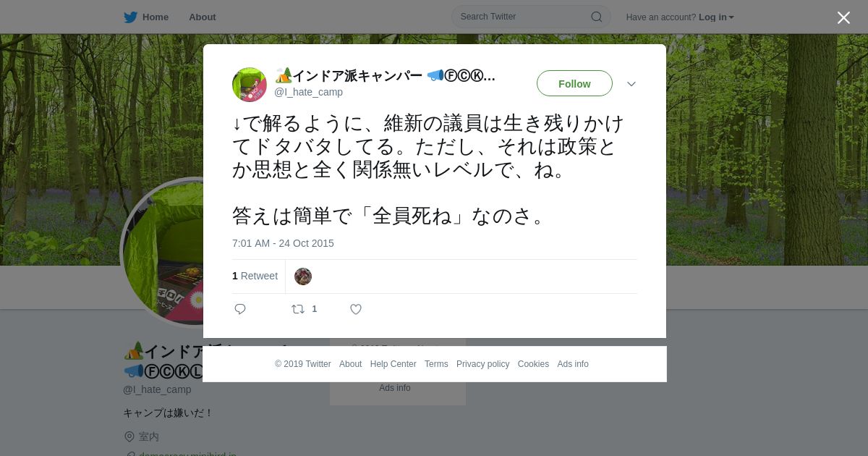
Task: Click the tweet author's profile avatar
Action: coord(250,85)
